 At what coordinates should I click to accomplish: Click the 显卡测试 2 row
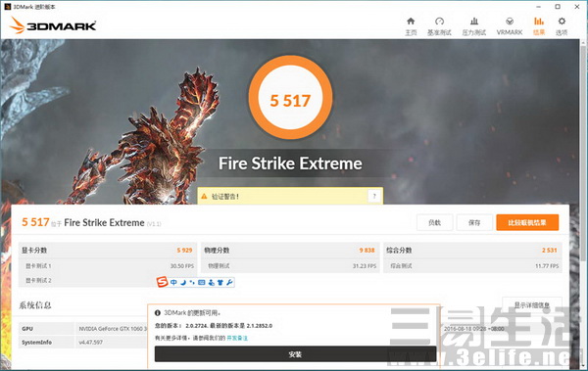(108, 280)
